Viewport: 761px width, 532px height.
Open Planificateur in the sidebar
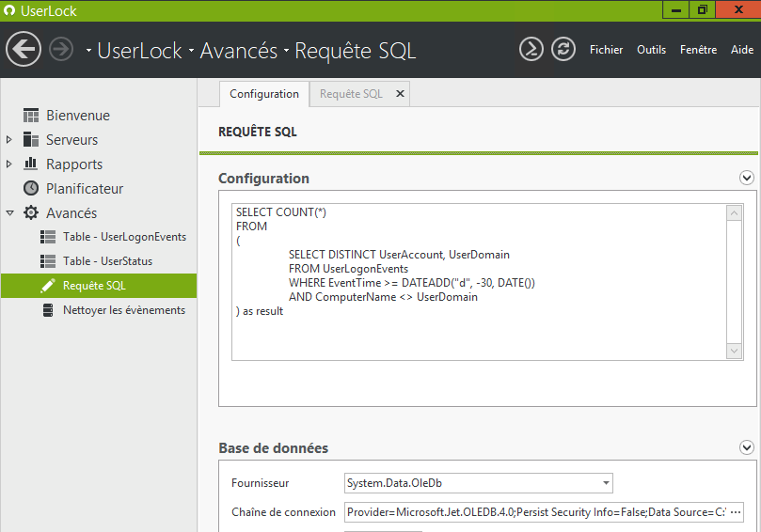click(x=85, y=189)
